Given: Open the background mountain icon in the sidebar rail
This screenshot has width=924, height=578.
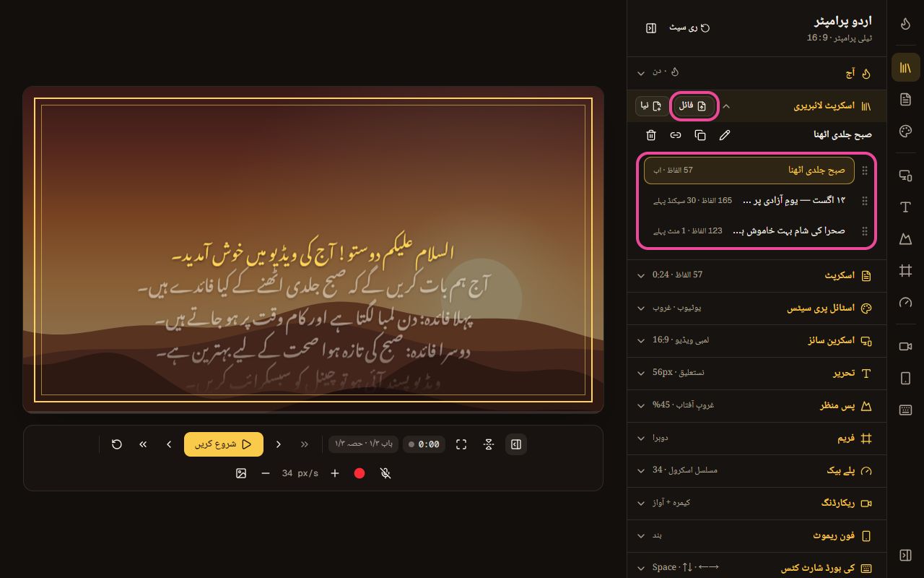Looking at the screenshot, I should click(x=905, y=239).
